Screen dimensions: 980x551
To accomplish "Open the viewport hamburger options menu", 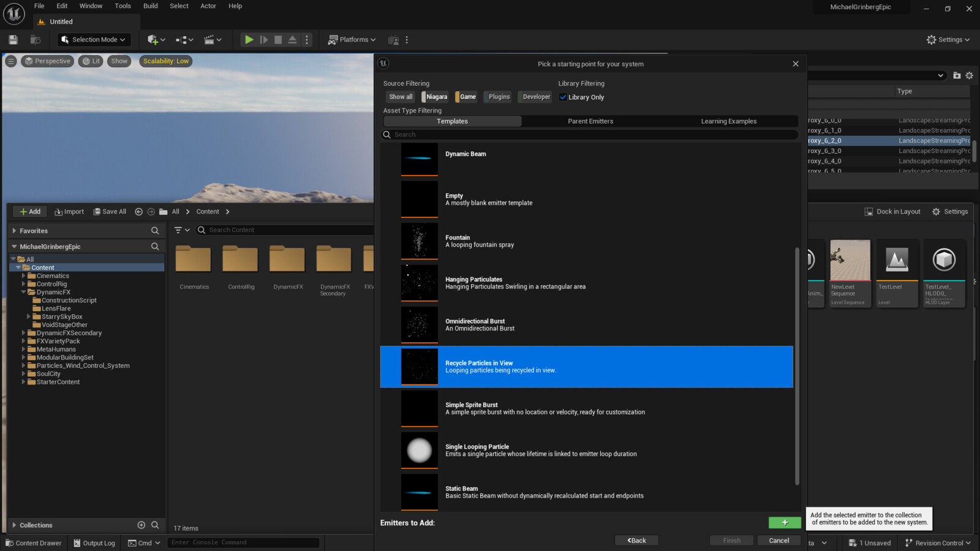I will (x=10, y=61).
